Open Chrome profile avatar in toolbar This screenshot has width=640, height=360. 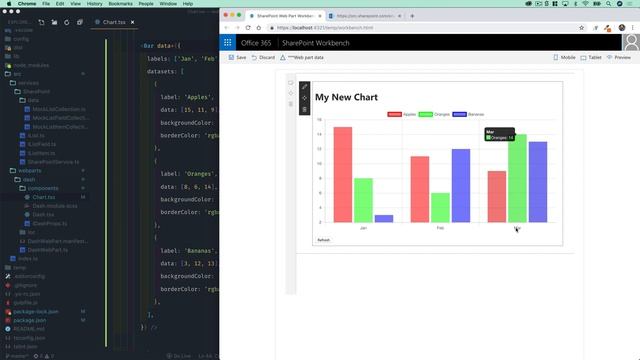tap(622, 28)
